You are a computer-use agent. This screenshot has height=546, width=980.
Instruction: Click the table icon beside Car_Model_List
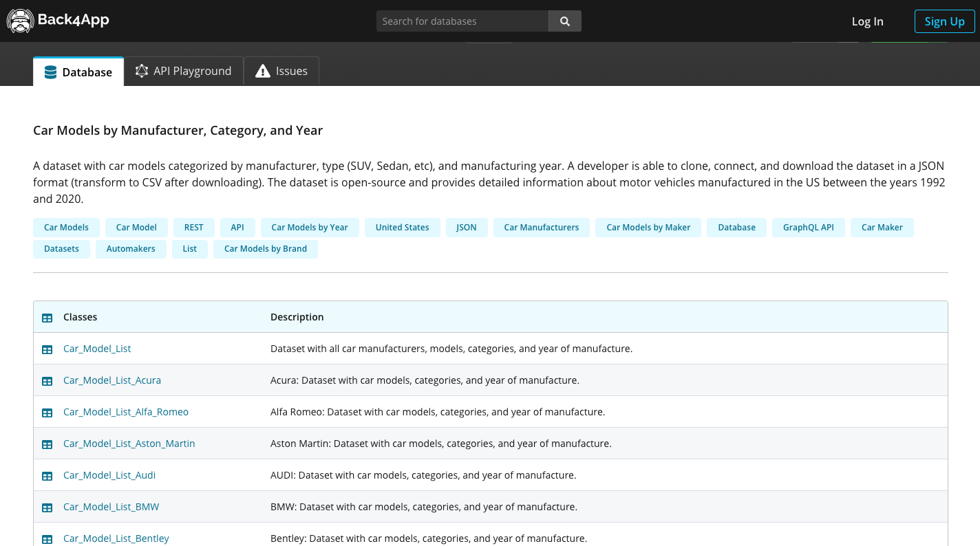click(x=47, y=349)
